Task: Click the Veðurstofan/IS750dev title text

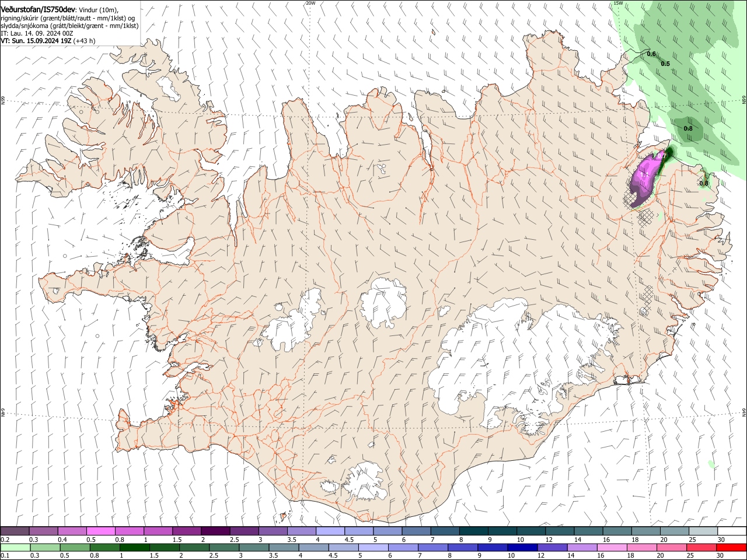Action: coord(38,9)
